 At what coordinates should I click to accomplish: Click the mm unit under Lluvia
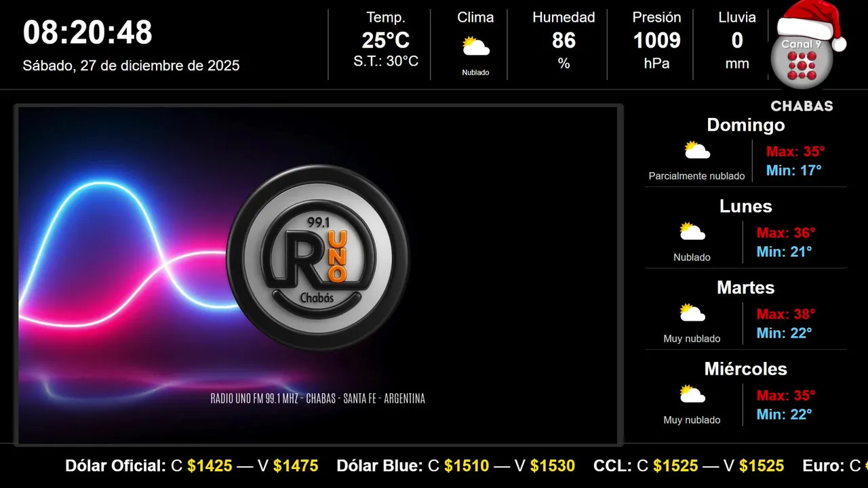coord(737,64)
